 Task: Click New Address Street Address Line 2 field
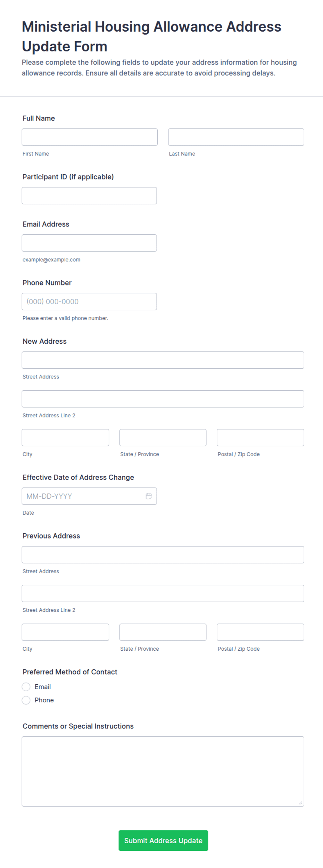click(x=163, y=399)
